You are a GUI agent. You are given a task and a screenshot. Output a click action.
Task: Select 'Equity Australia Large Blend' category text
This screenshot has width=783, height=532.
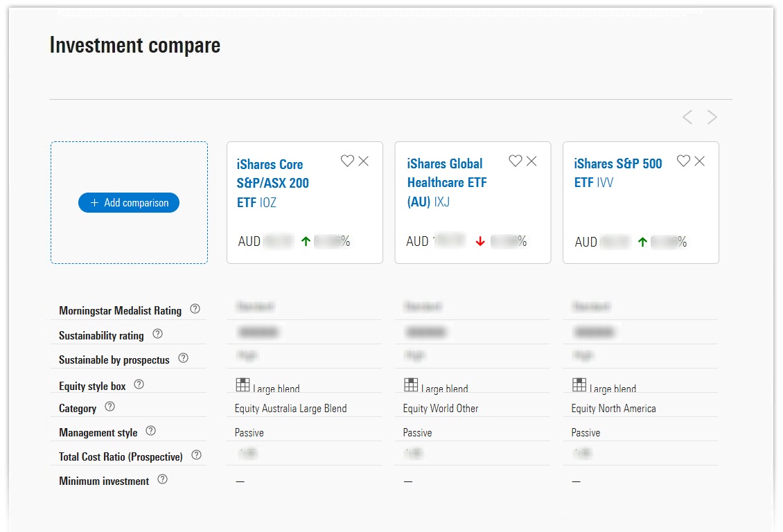pyautogui.click(x=290, y=409)
